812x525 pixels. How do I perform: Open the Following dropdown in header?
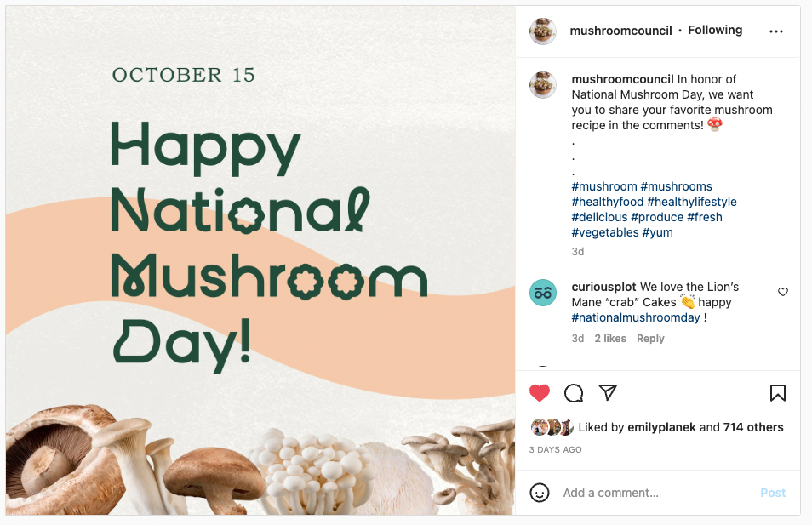[x=715, y=31]
